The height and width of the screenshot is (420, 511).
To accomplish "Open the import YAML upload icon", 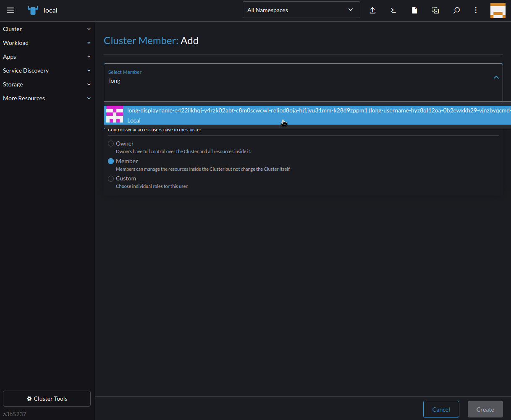I will 372,10.
